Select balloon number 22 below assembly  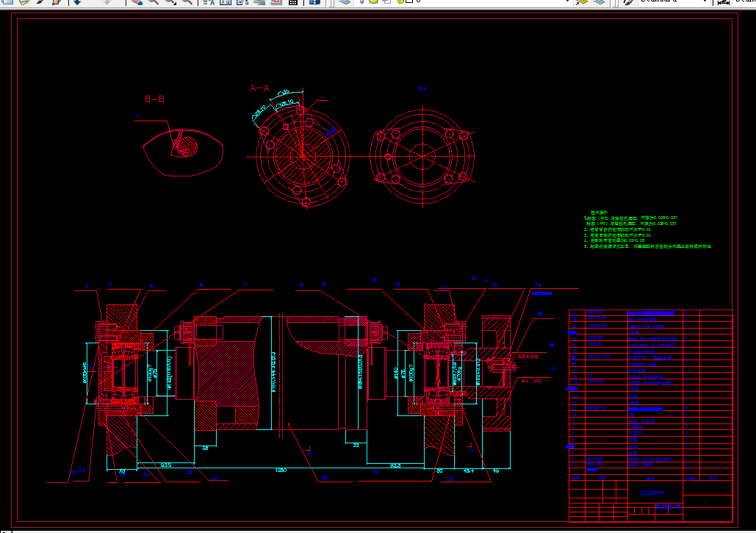(x=190, y=473)
